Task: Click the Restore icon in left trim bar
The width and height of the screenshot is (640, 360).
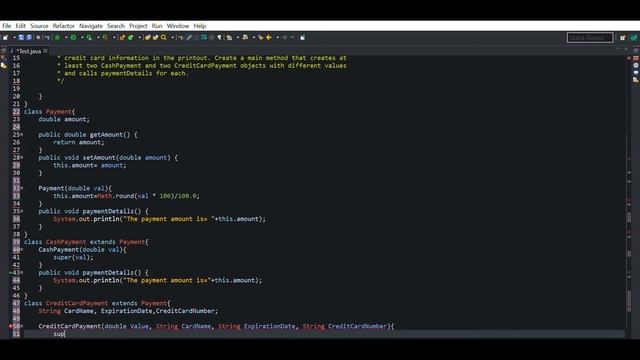Action: pyautogui.click(x=4, y=51)
